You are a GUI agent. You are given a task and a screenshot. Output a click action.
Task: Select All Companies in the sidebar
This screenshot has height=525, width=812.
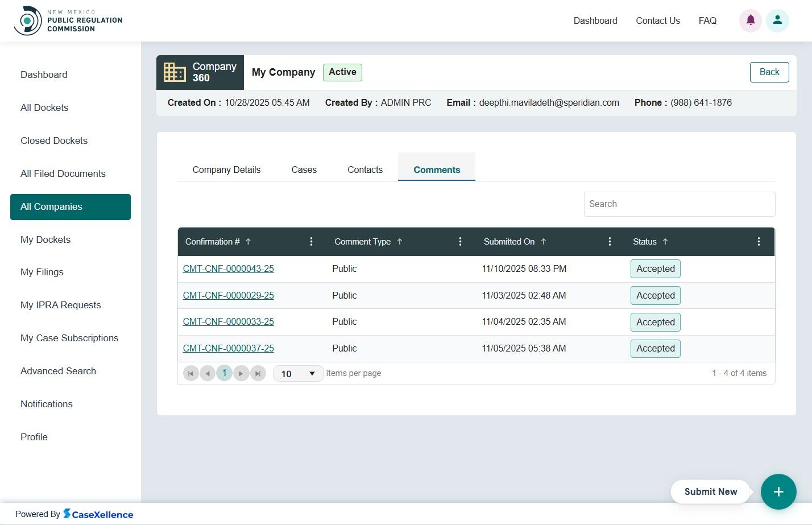[x=71, y=207]
